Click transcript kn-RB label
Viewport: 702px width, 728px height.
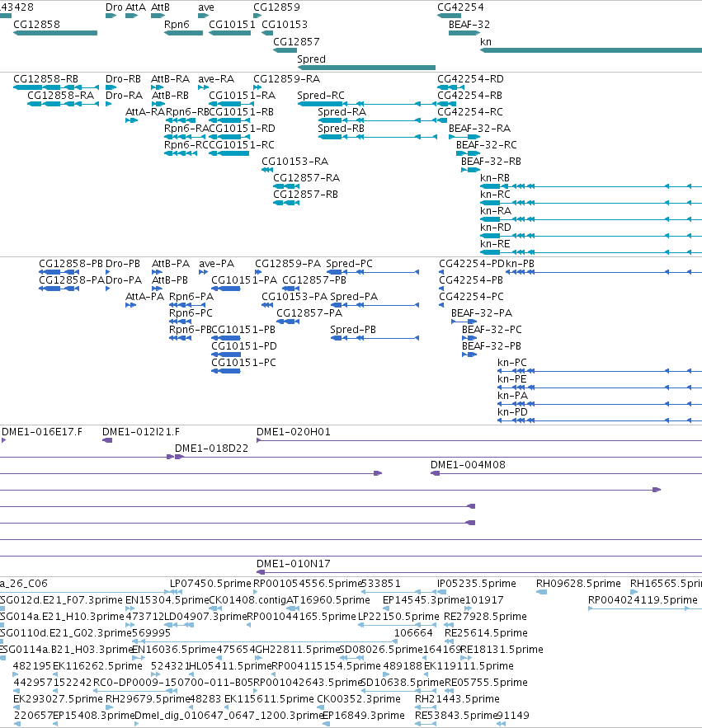pyautogui.click(x=495, y=178)
